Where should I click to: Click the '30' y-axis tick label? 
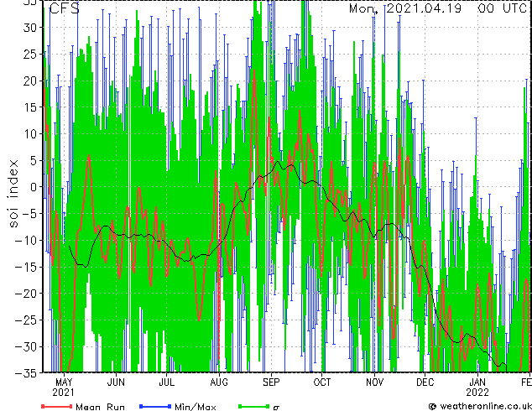coord(29,27)
